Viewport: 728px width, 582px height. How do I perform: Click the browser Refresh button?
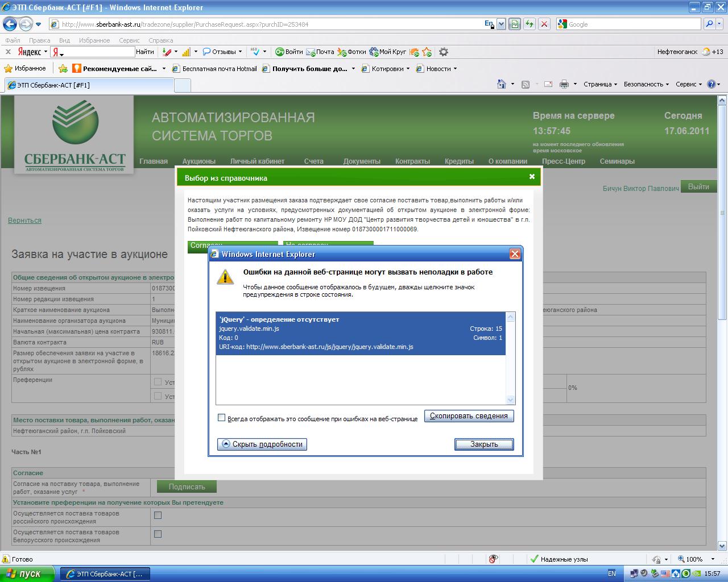530,24
